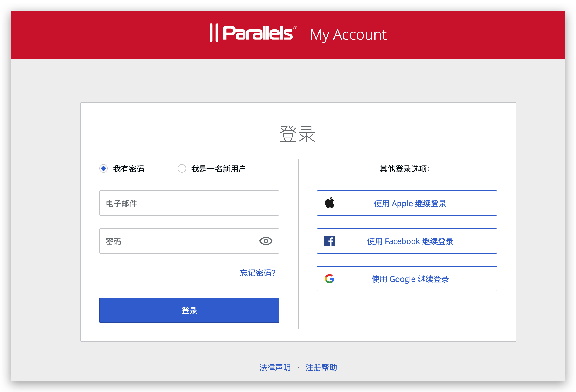Image resolution: width=576 pixels, height=392 pixels.
Task: Click the 登录 sign in button
Action: click(189, 311)
